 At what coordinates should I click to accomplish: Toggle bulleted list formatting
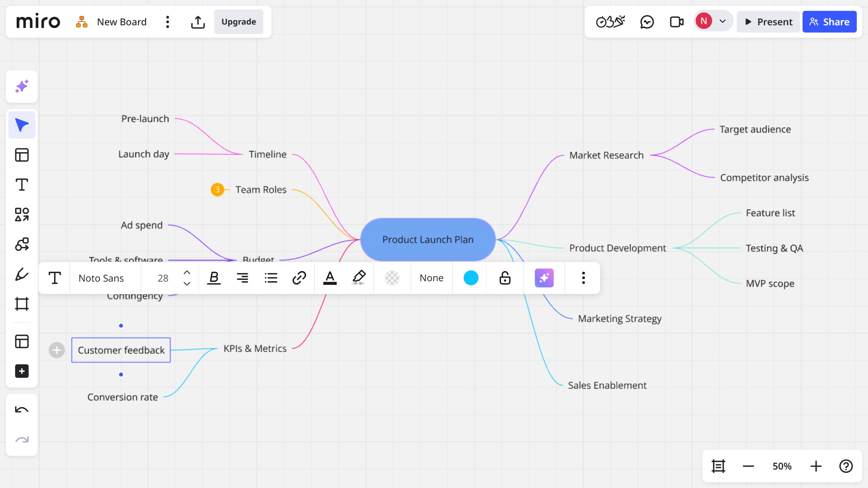(x=271, y=278)
